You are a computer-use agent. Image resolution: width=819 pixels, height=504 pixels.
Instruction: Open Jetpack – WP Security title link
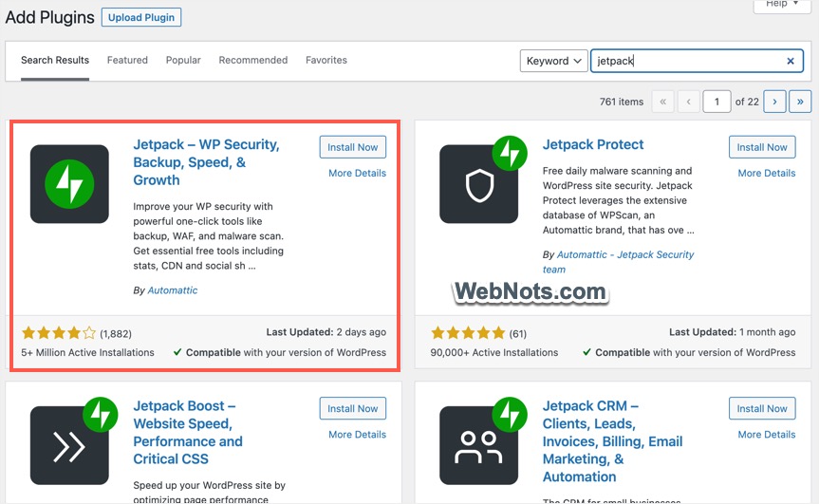pos(206,162)
